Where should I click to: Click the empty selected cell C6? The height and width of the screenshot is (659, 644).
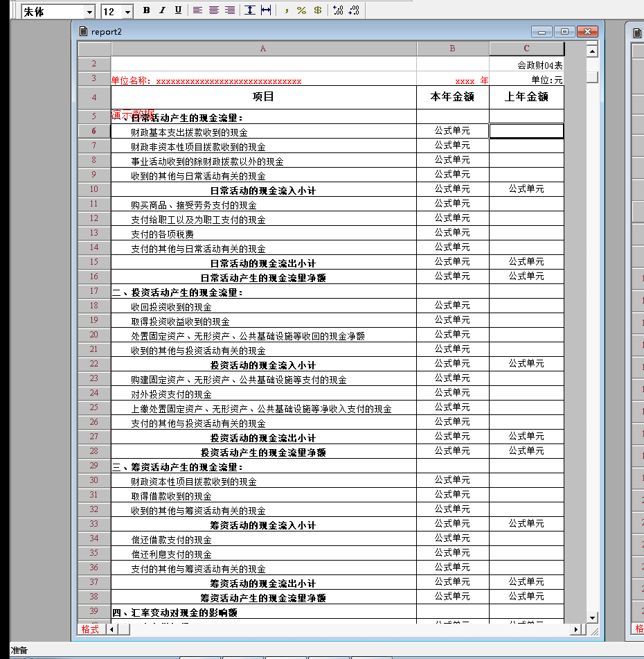point(526,131)
